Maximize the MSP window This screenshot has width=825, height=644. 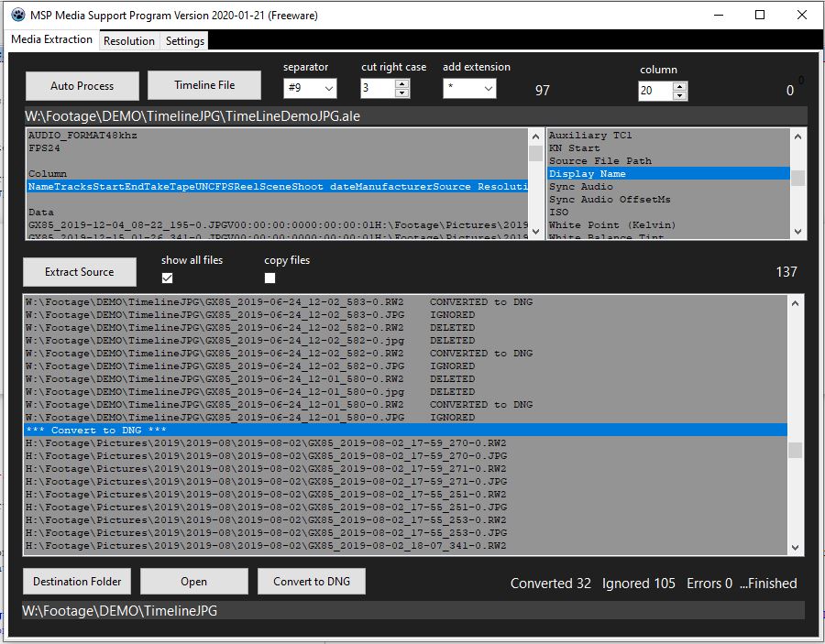(x=760, y=16)
